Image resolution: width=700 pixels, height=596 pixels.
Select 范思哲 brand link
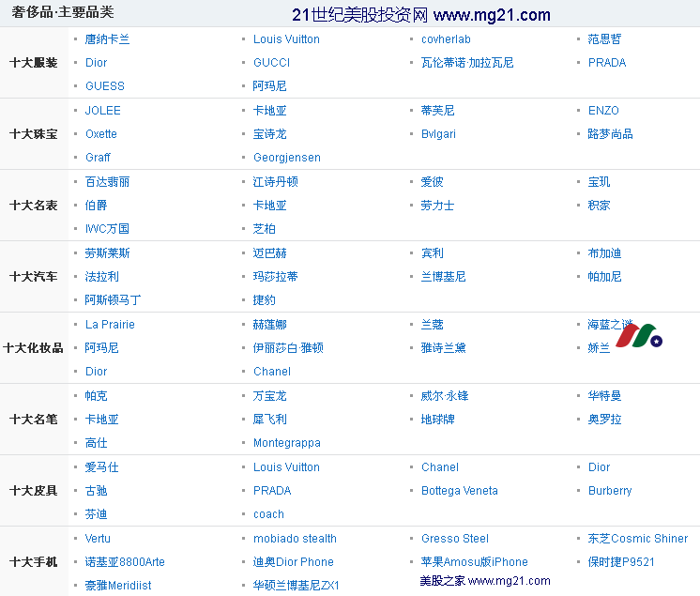[604, 39]
